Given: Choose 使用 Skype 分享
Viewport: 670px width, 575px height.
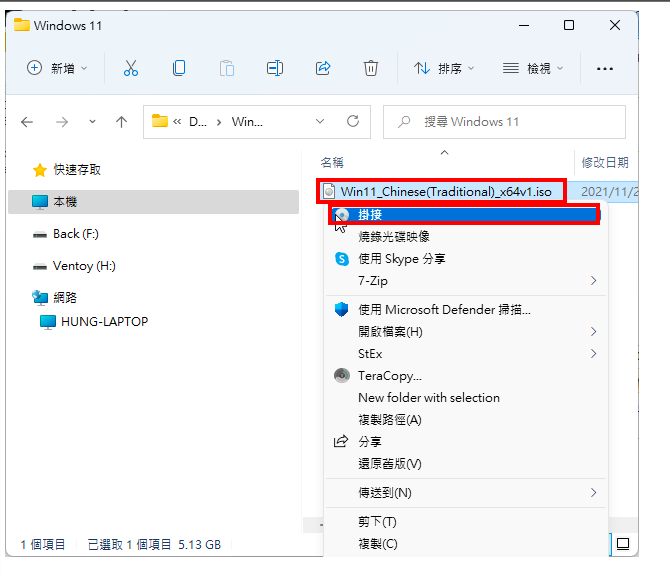Looking at the screenshot, I should pos(466,259).
